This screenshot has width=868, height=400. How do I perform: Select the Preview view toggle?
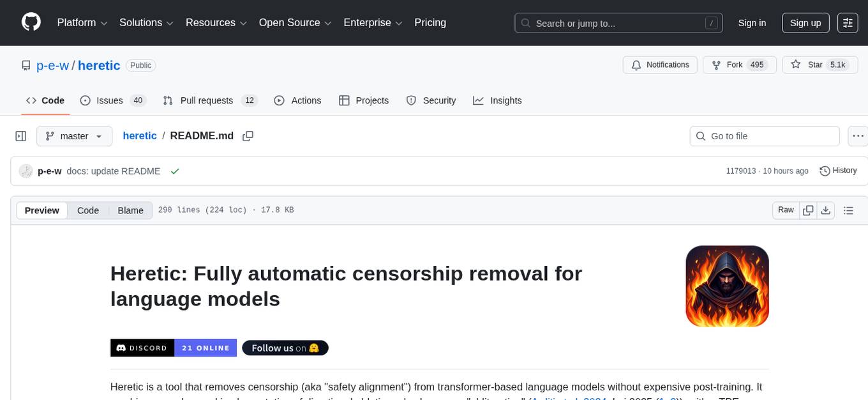point(42,210)
